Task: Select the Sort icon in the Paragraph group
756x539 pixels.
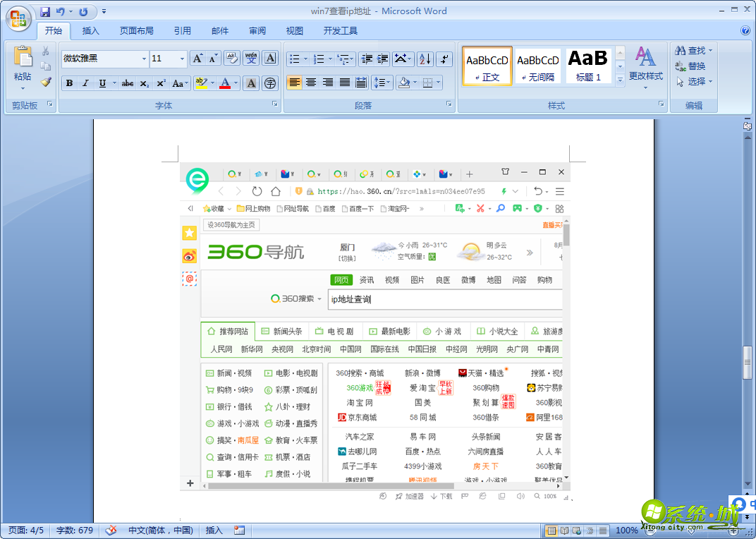Action: pos(425,59)
